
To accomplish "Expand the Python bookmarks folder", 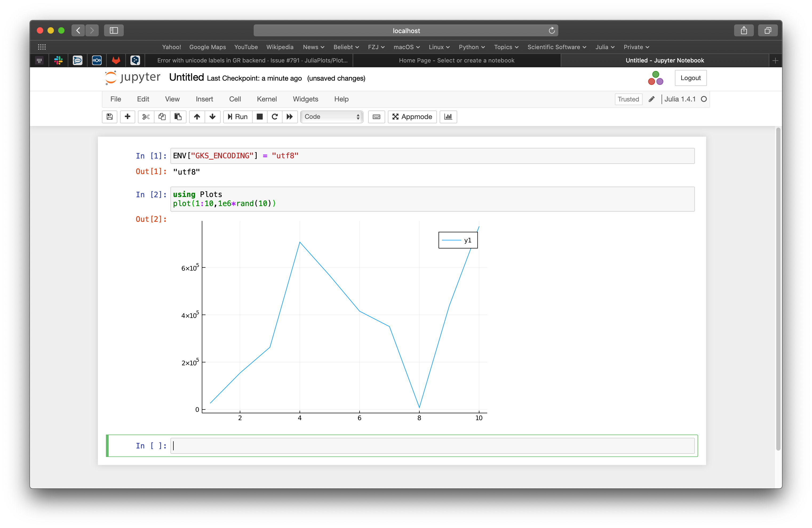I will [x=472, y=47].
